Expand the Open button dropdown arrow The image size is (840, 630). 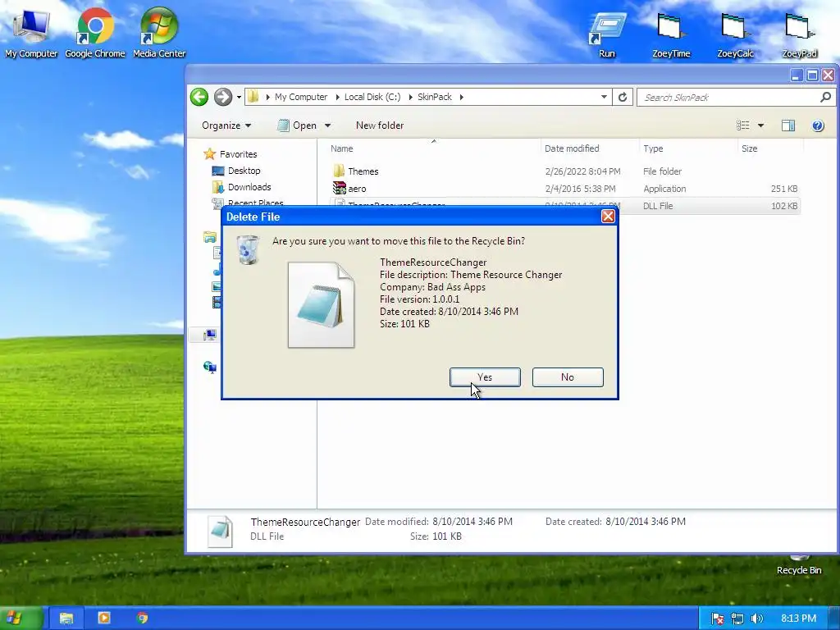click(x=327, y=126)
